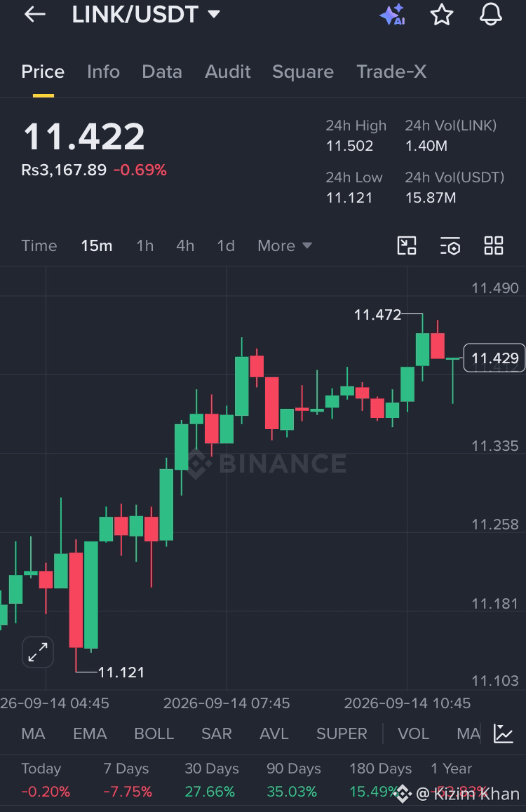Image resolution: width=526 pixels, height=812 pixels.
Task: Open the More timeframes dropdown
Action: click(x=285, y=245)
